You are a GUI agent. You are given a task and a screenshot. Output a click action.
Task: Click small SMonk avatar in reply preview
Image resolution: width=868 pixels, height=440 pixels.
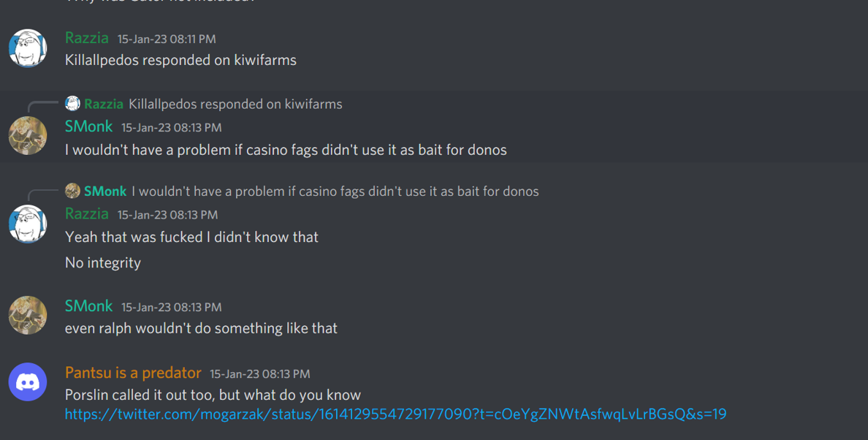[x=72, y=191]
